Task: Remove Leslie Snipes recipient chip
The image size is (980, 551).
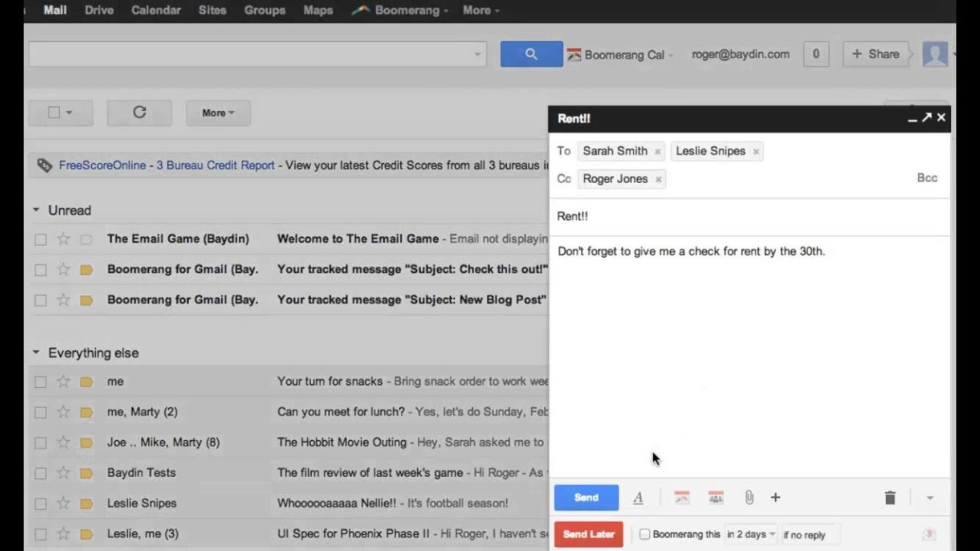Action: [x=756, y=152]
